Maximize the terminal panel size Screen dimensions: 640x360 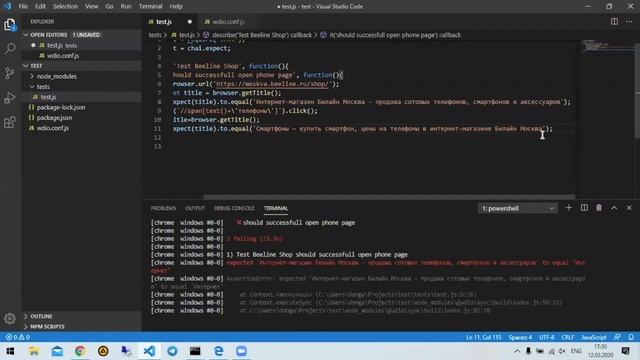click(x=614, y=208)
